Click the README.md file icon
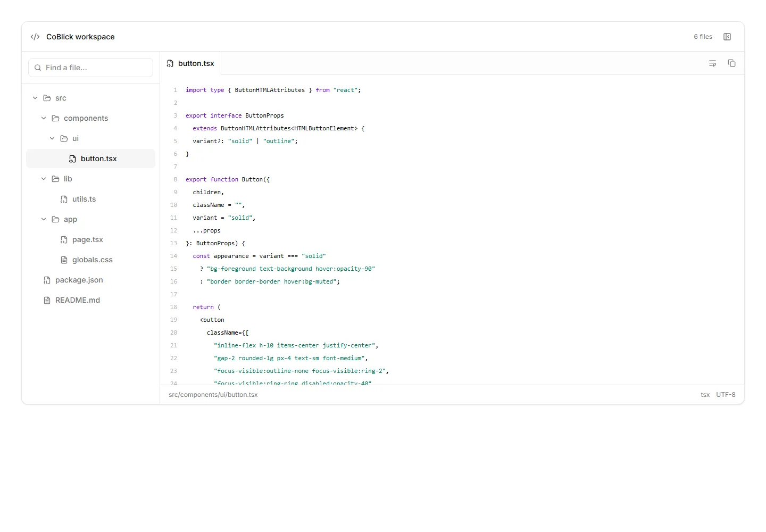Screen dimensions: 766x532 pyautogui.click(x=47, y=300)
